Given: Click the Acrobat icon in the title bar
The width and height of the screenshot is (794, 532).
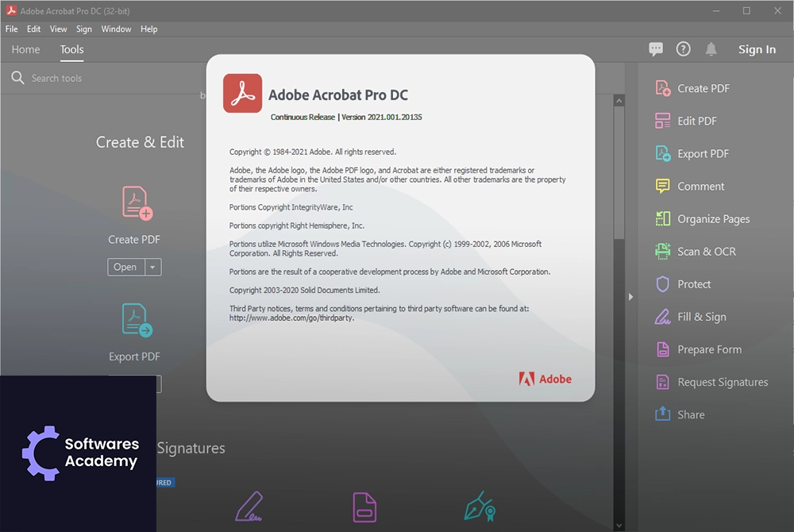Looking at the screenshot, I should pos(11,10).
